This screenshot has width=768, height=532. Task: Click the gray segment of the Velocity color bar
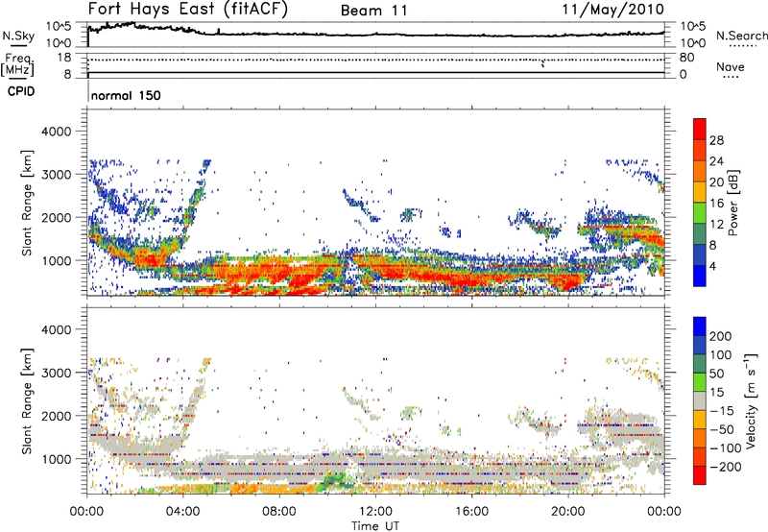pyautogui.click(x=700, y=400)
